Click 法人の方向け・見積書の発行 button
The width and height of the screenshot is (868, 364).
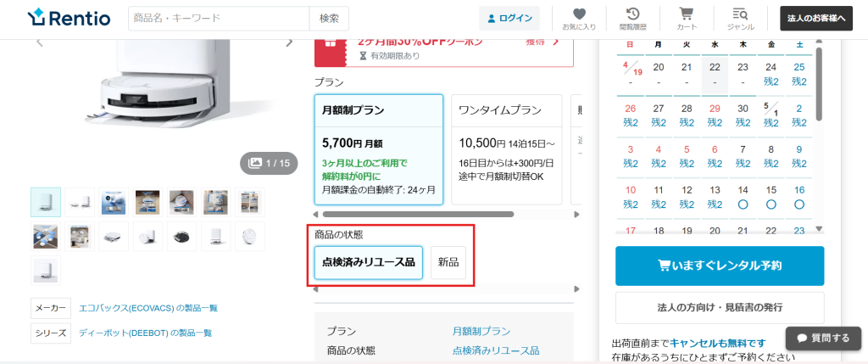pyautogui.click(x=720, y=307)
